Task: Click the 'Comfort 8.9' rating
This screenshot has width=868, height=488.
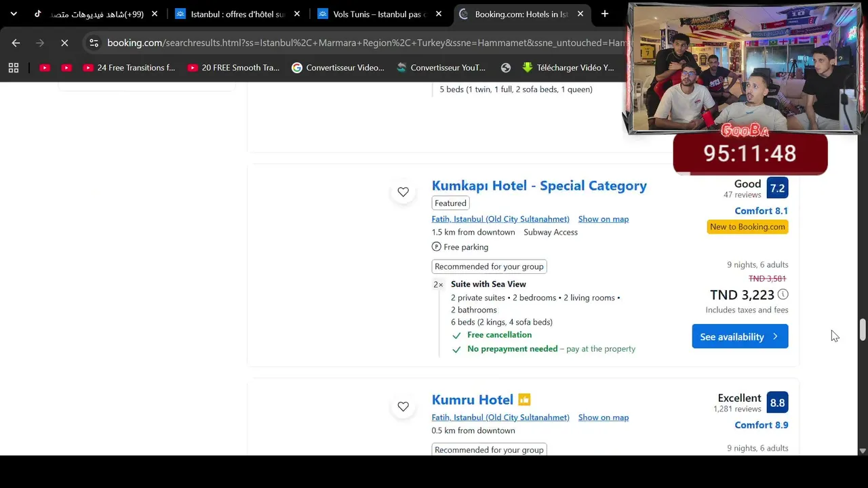Action: (761, 425)
